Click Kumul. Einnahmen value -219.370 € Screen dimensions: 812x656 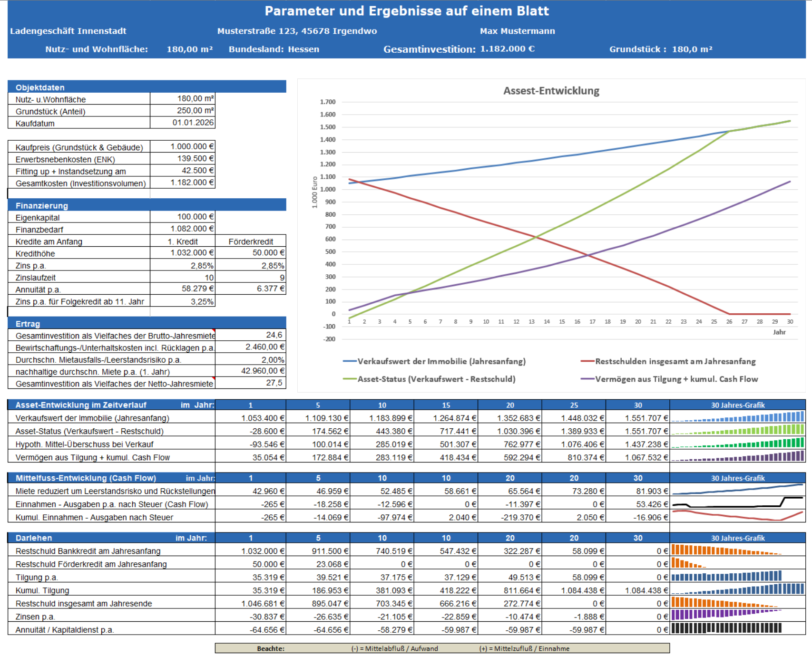510,517
